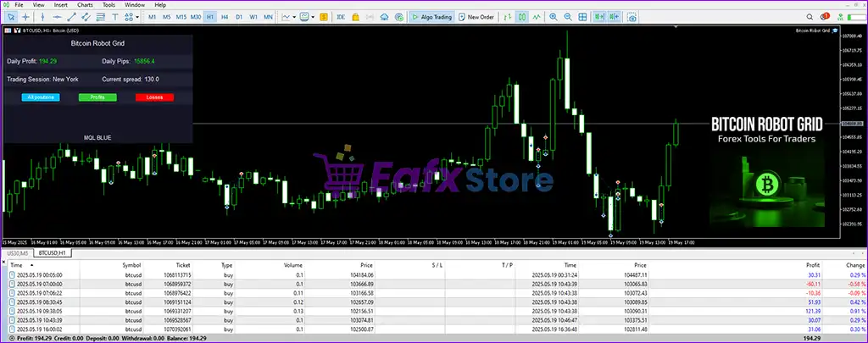
Task: Open the Window menu
Action: click(x=135, y=4)
